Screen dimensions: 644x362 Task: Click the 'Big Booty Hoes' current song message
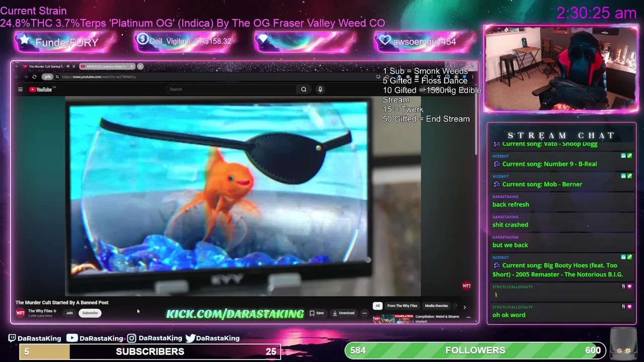tap(557, 270)
